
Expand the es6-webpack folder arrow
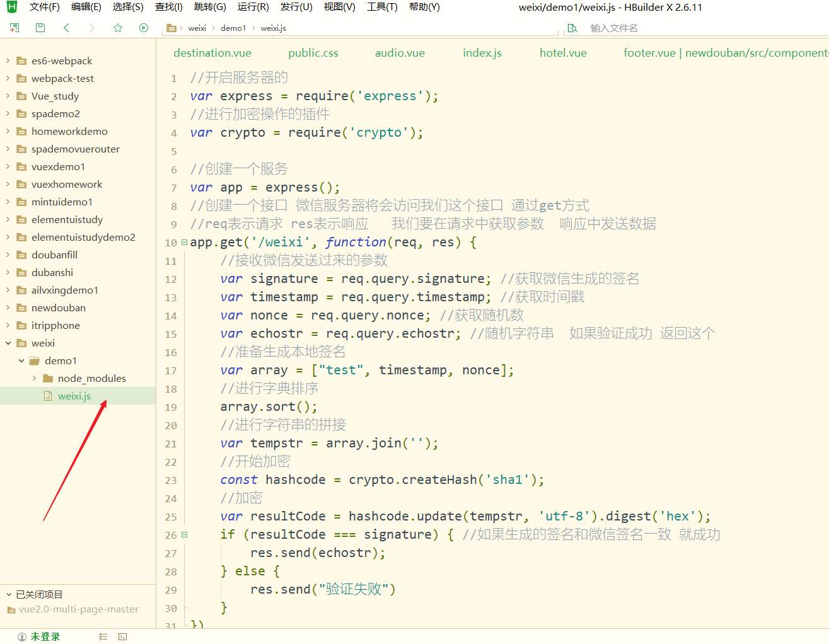[x=8, y=61]
